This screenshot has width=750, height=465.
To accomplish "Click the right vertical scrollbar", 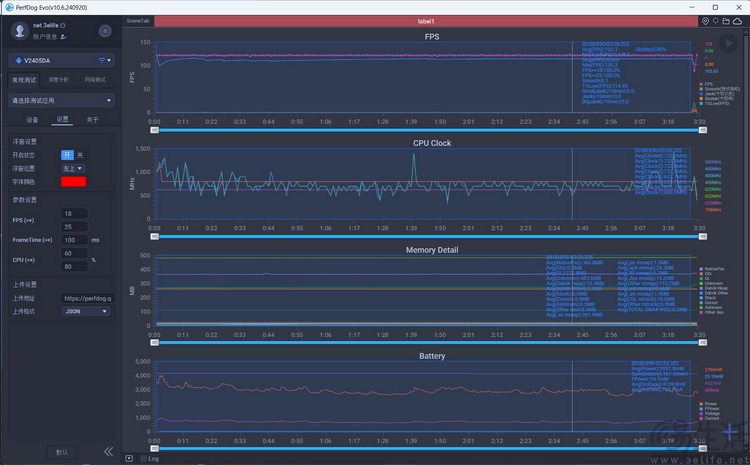I will click(747, 239).
